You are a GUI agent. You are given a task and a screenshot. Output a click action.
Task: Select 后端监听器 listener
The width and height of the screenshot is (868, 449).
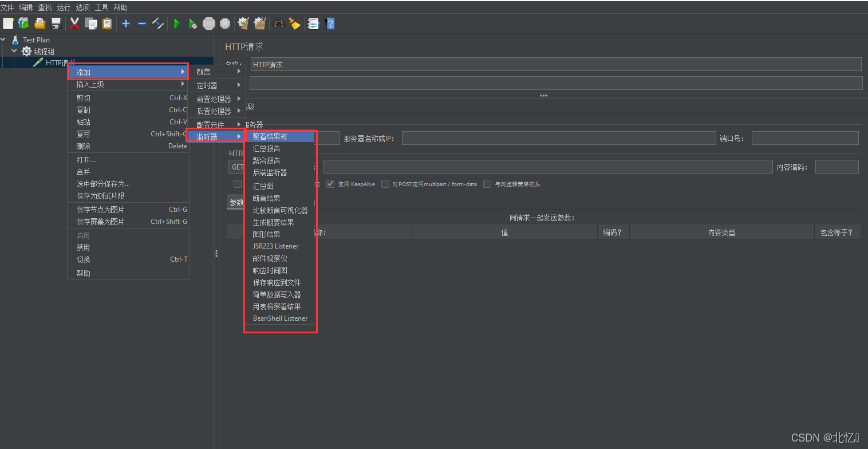280,172
